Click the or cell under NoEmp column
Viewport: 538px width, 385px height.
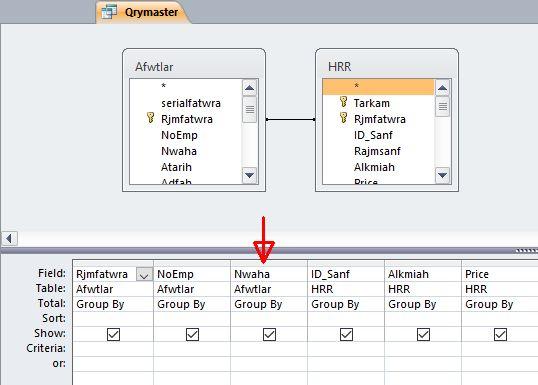tap(192, 364)
